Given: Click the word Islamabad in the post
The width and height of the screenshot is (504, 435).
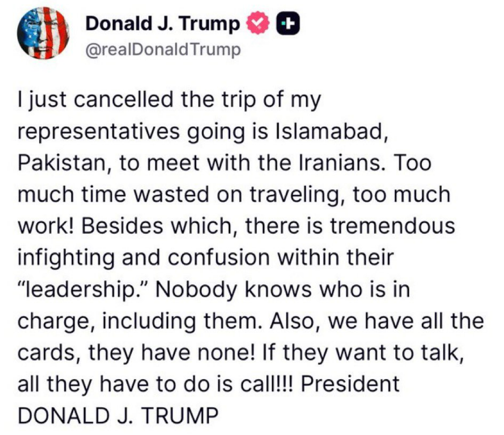Looking at the screenshot, I should 331,131.
